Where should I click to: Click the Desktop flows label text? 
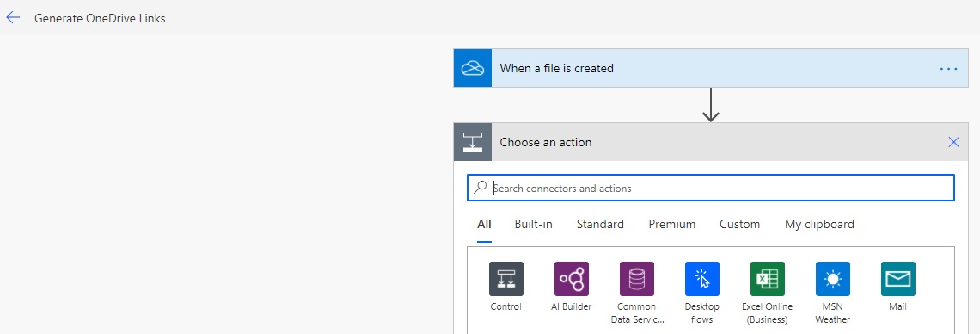point(701,312)
